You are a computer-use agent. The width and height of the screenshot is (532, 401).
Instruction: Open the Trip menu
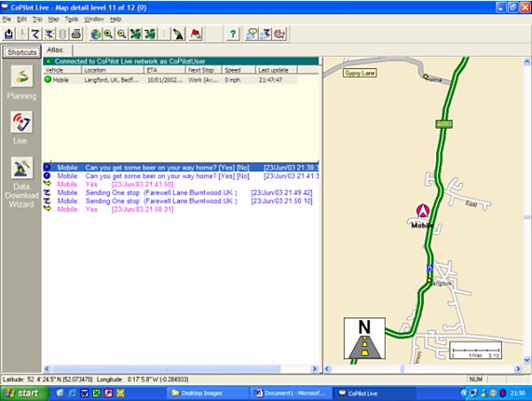[x=37, y=19]
